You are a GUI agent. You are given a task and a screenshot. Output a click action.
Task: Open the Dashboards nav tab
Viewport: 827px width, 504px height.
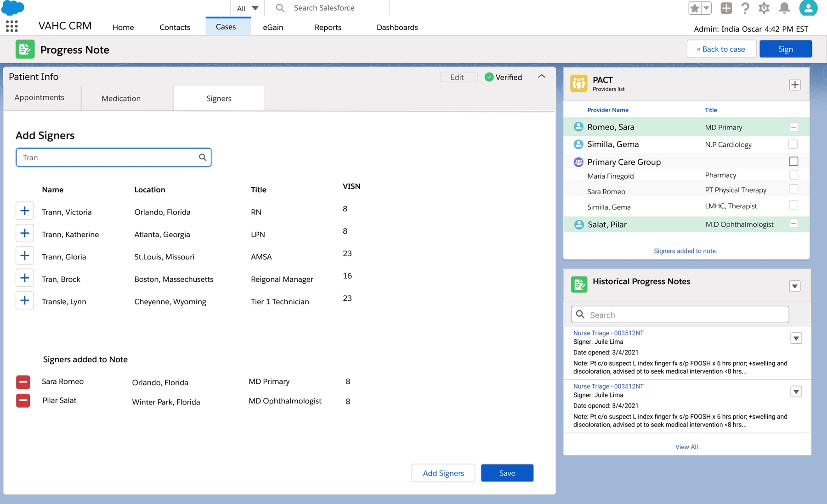click(x=397, y=28)
